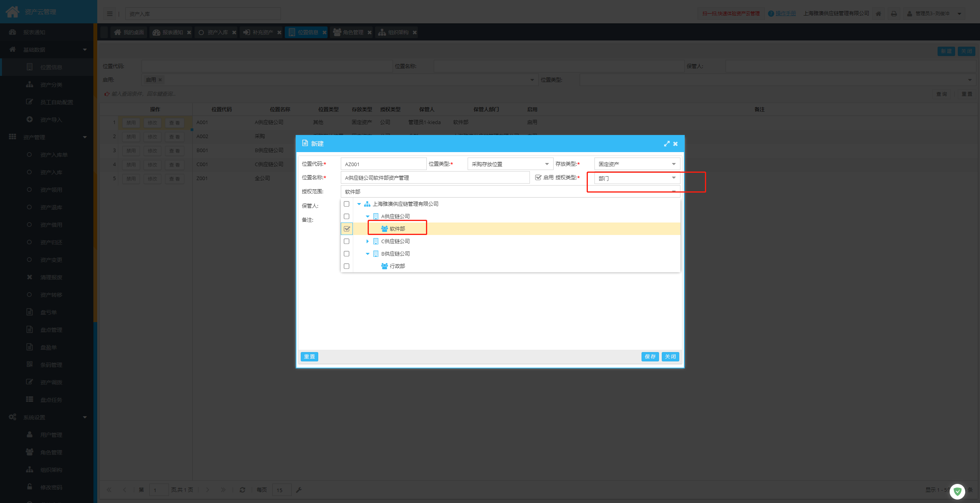Click the 位置名称 input field in dialog
Screen dimensions: 980x503
[x=435, y=178]
